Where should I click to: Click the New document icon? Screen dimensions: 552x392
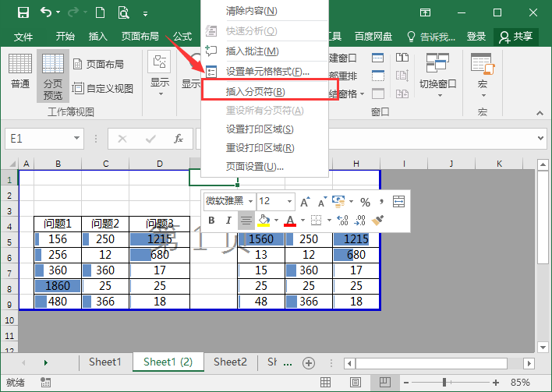[101, 13]
